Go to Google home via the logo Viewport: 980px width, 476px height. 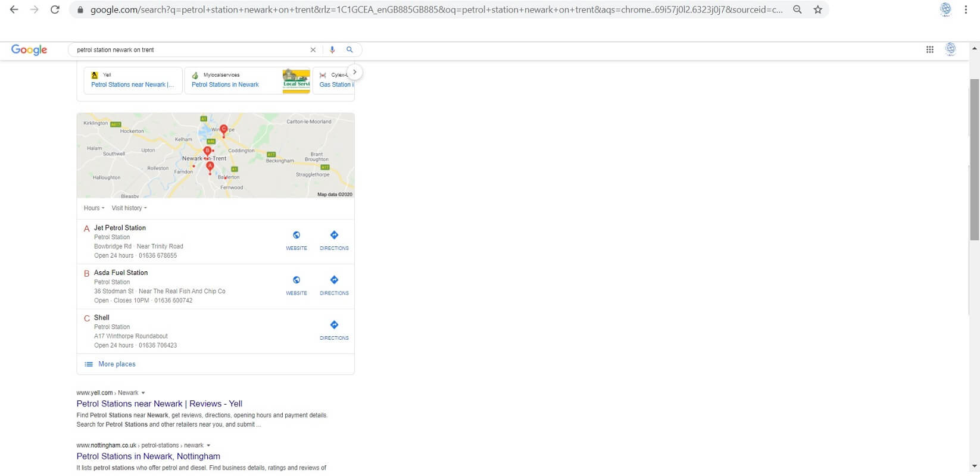coord(29,50)
